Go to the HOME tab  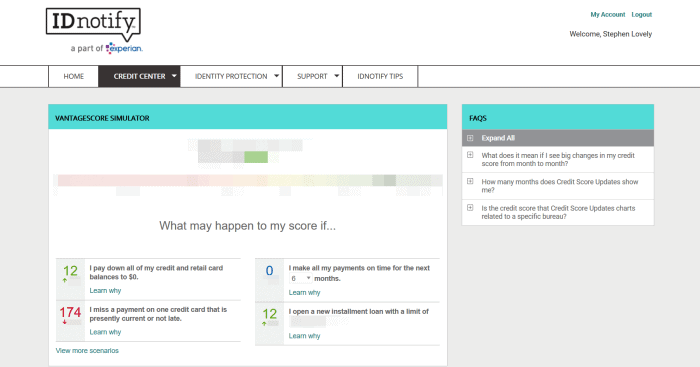tap(74, 76)
